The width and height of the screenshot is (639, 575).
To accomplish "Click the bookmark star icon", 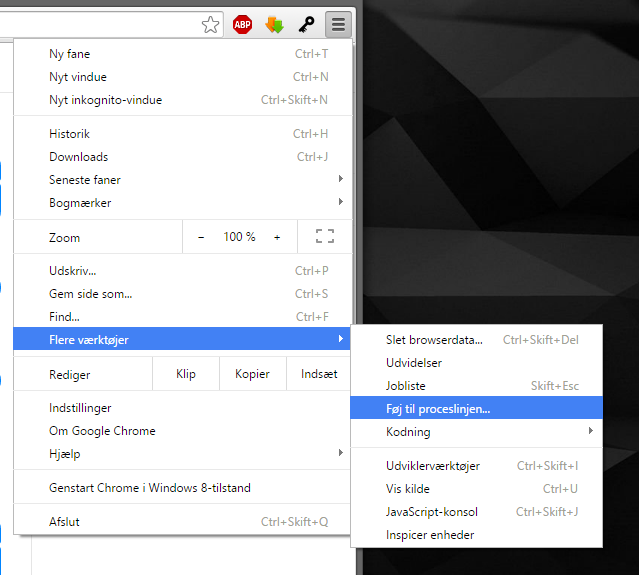I will tap(210, 25).
